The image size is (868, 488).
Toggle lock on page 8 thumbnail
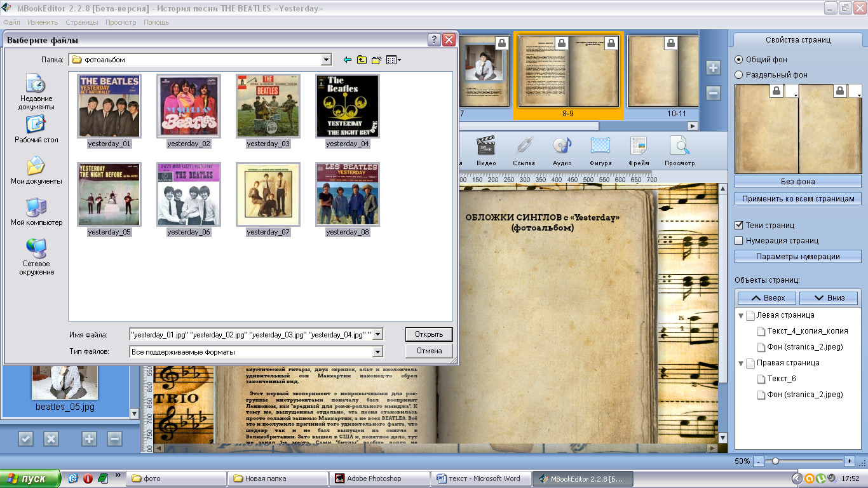pyautogui.click(x=562, y=43)
